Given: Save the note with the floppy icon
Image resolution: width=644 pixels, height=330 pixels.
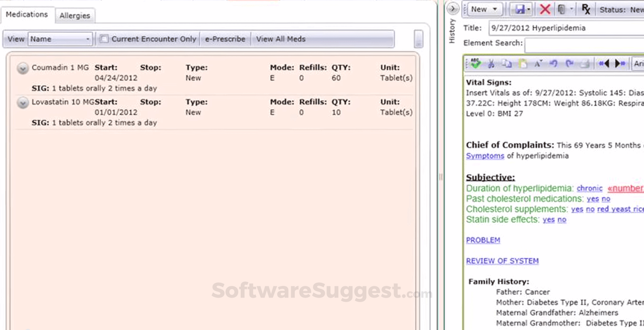Looking at the screenshot, I should coord(520,9).
